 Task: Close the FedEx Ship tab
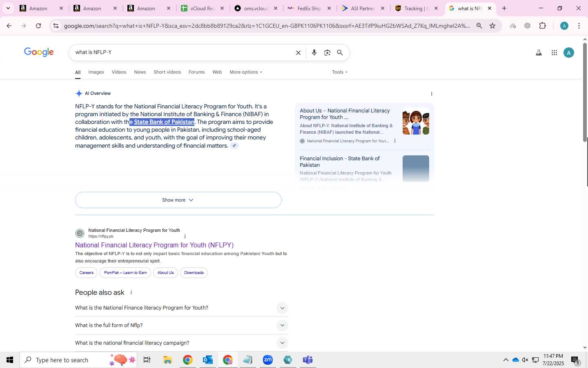pyautogui.click(x=329, y=8)
